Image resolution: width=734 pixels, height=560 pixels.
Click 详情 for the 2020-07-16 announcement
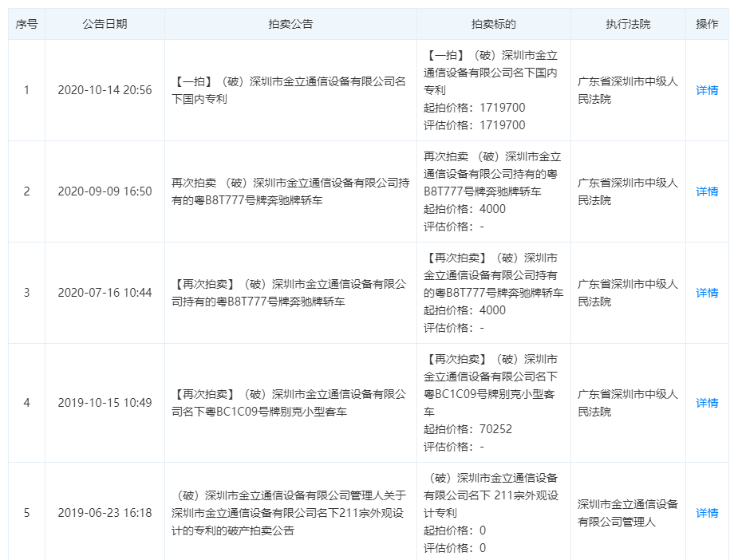[707, 293]
